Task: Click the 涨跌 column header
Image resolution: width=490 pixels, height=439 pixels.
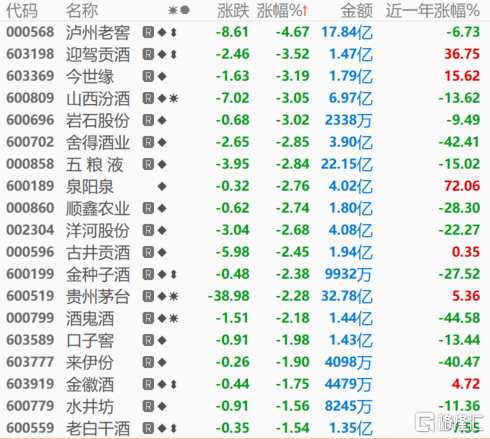Action: 233,11
